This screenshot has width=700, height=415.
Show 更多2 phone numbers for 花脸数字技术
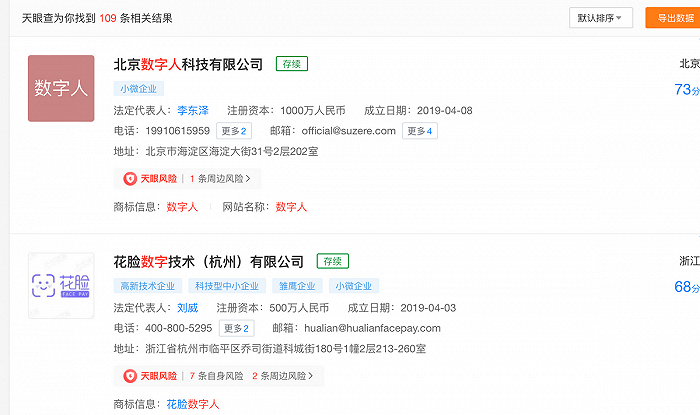click(237, 328)
